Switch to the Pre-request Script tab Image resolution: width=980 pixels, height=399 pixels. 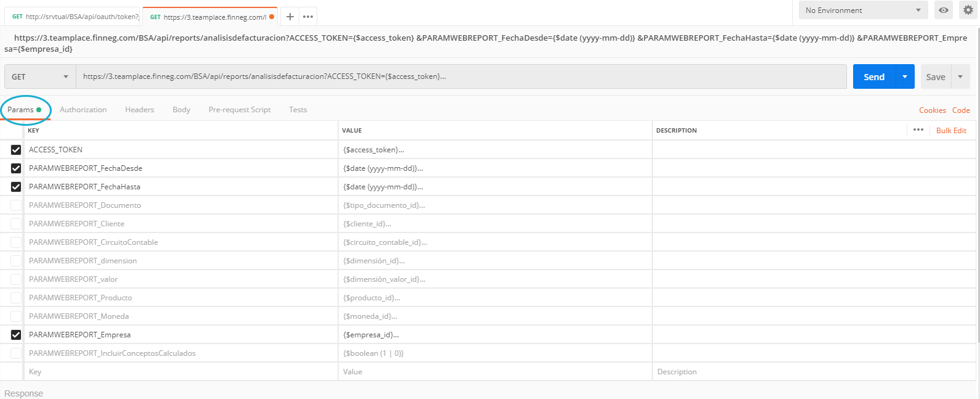(x=240, y=110)
